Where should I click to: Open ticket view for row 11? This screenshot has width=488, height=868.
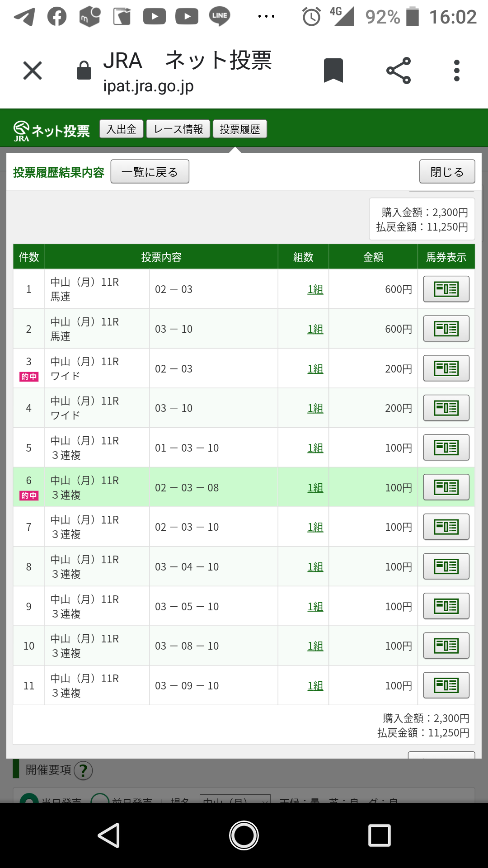tap(446, 685)
